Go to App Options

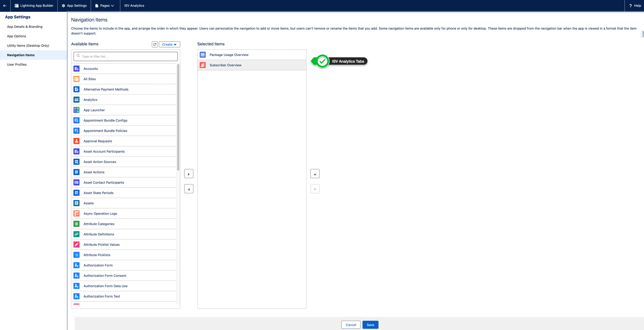coord(16,36)
